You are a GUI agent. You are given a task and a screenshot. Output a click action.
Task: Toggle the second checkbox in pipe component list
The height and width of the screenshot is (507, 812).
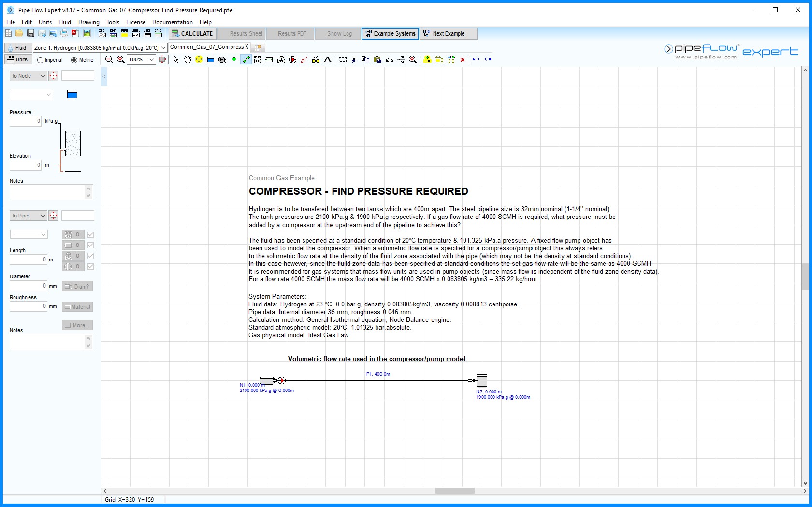coord(90,245)
